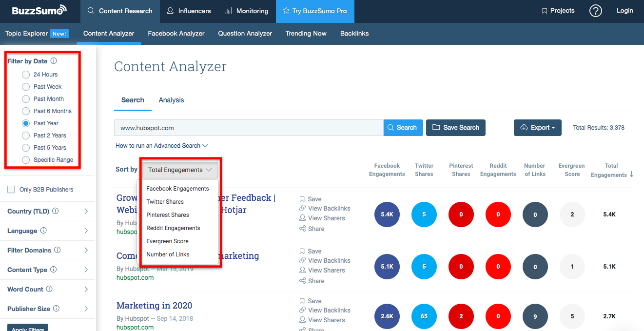Open the Backlinks tab

tap(354, 34)
